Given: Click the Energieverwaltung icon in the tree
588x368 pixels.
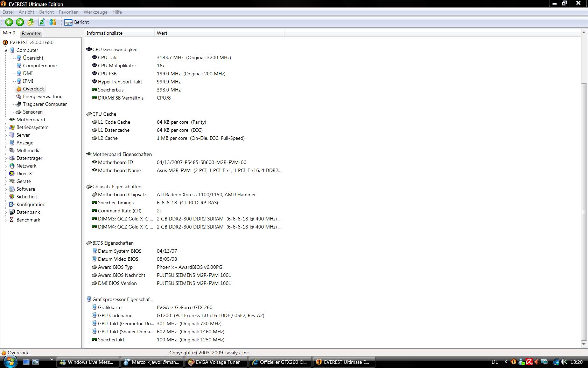Looking at the screenshot, I should coord(19,96).
